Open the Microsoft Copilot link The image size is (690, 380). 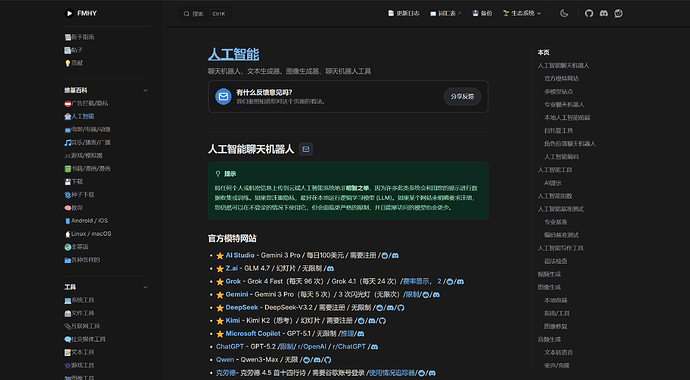pyautogui.click(x=253, y=334)
